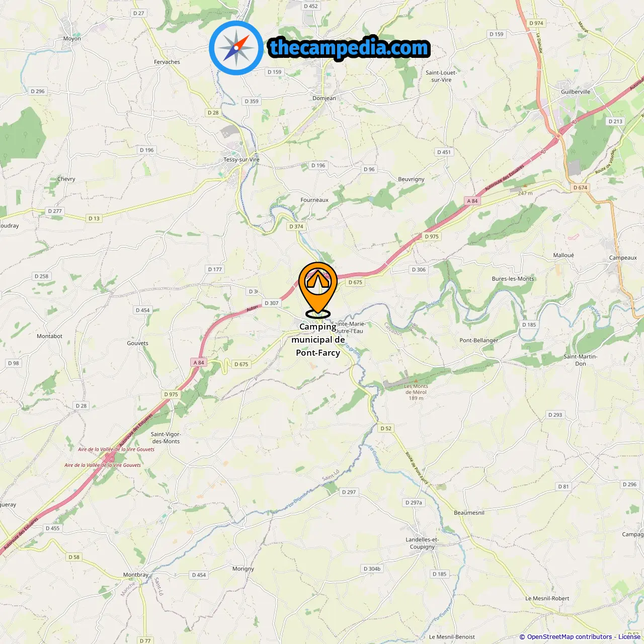Open the OpenStreetMap contributors link
Image resolution: width=644 pixels, height=644 pixels.
tap(570, 636)
